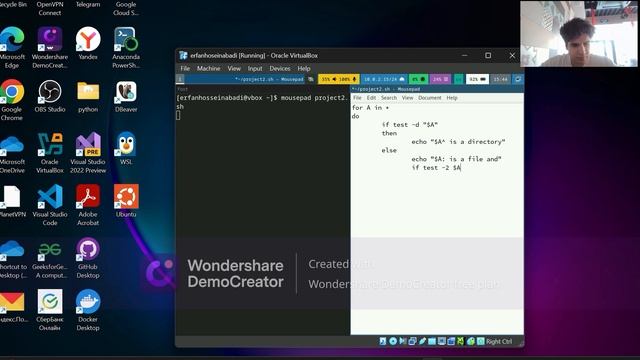The width and height of the screenshot is (640, 360).
Task: Click the display indicator in VirtualBox status bar
Action: 442,341
